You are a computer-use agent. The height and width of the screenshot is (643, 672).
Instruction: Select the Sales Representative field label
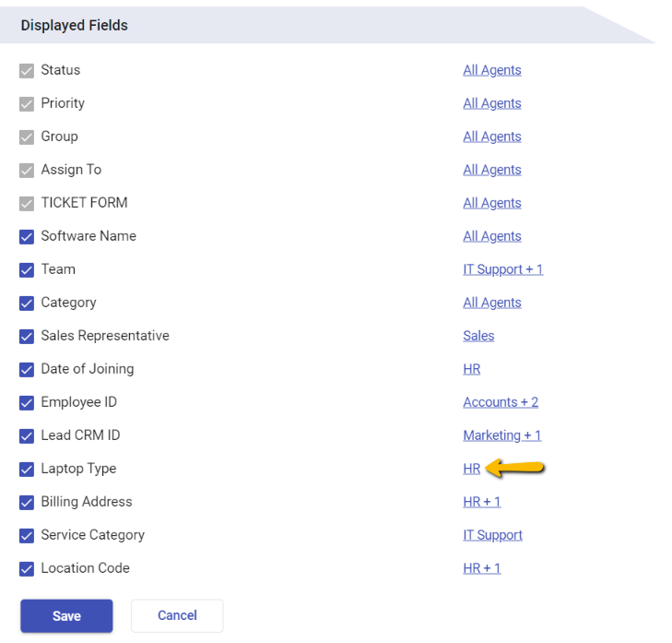click(105, 336)
